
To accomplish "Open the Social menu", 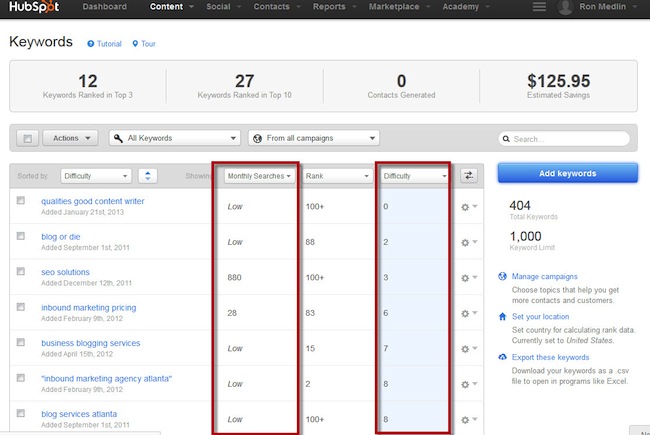I will pyautogui.click(x=224, y=7).
